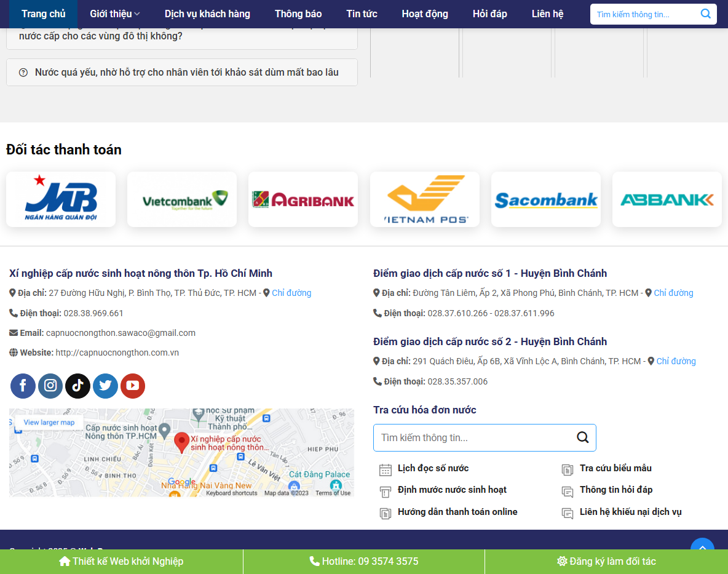Open the Instagram social icon
This screenshot has width=728, height=574.
coord(50,386)
